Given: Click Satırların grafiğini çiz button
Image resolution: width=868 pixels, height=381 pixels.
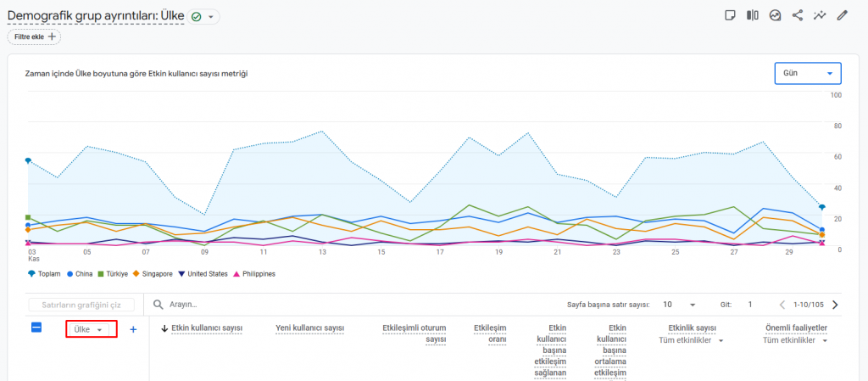Looking at the screenshot, I should [x=81, y=305].
